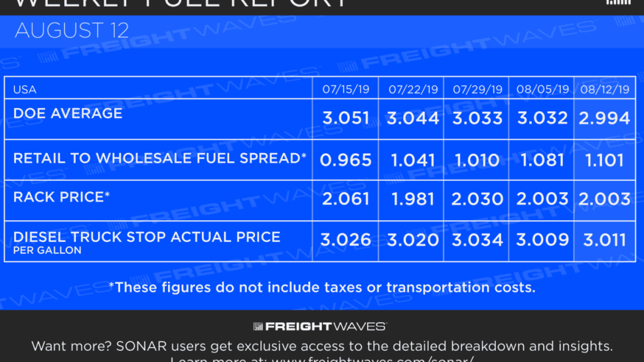The width and height of the screenshot is (644, 362).
Task: Click the RACK PRICE row label
Action: pos(61,197)
